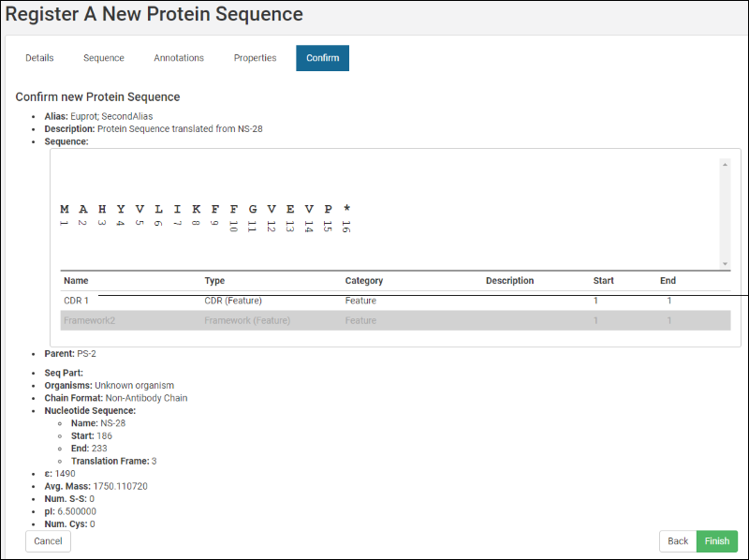Open the Properties tab
749x560 pixels.
tap(255, 58)
